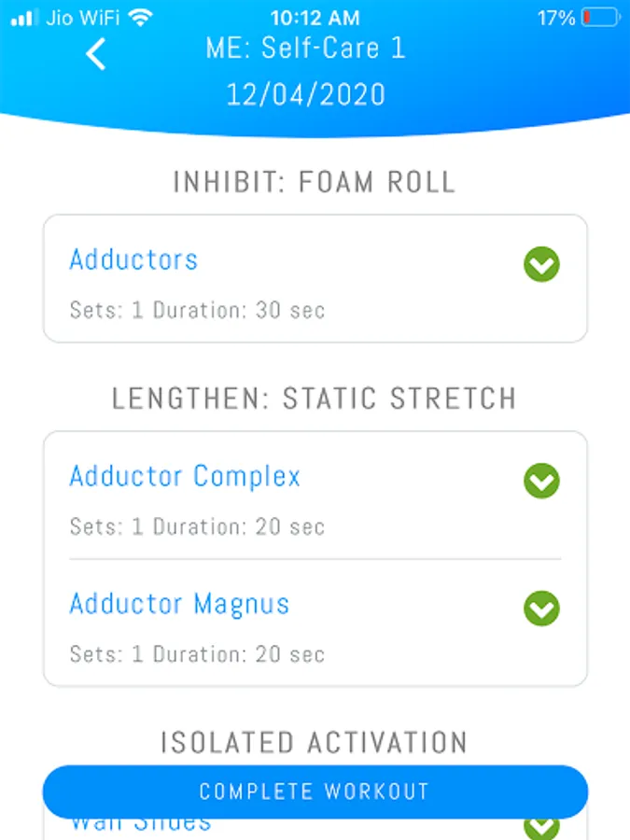The height and width of the screenshot is (840, 630).
Task: Tap the Adductors sets and duration text
Action: pos(197,310)
